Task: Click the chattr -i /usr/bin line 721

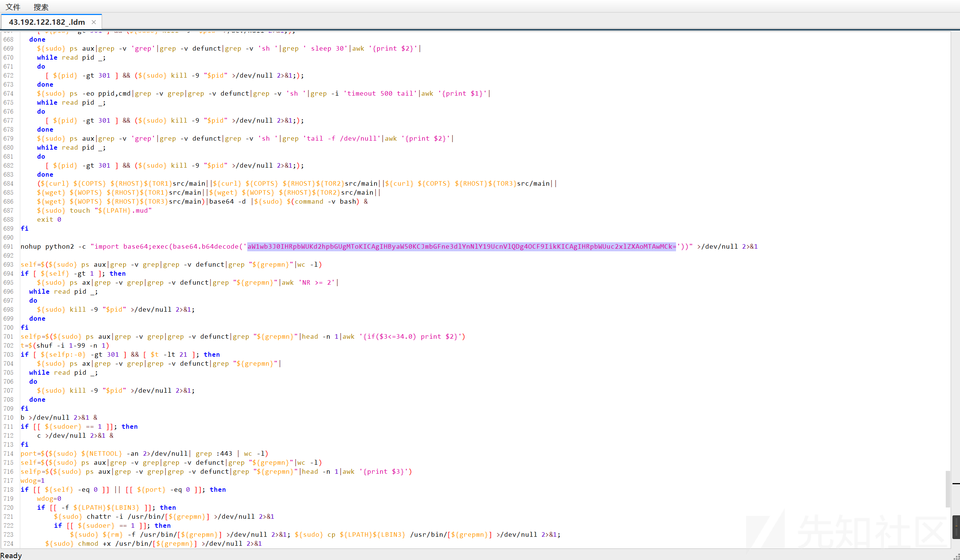Action: point(164,516)
